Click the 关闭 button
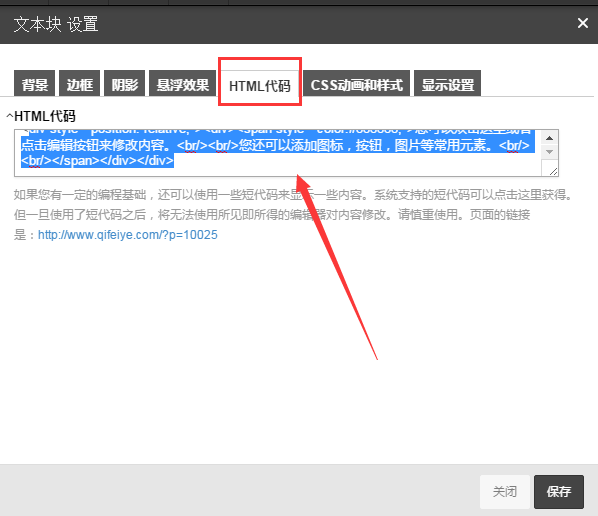 coord(505,491)
